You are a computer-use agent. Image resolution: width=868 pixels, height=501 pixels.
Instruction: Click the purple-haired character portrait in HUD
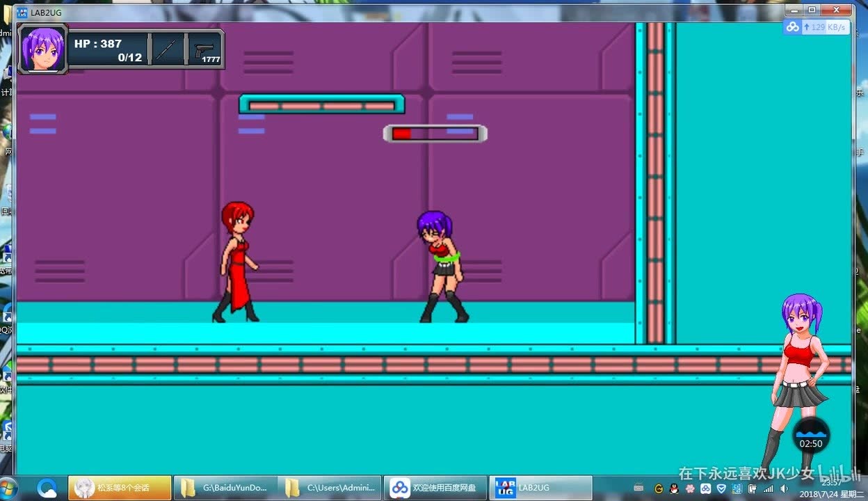42,49
